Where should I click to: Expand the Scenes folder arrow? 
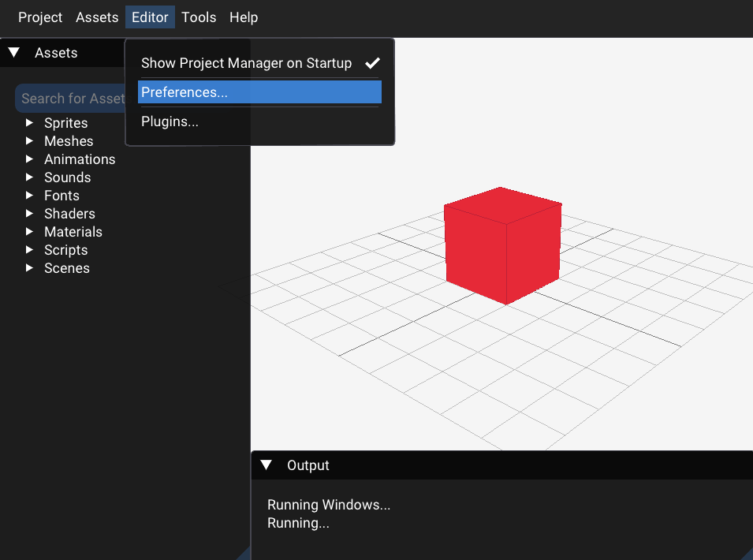point(29,268)
